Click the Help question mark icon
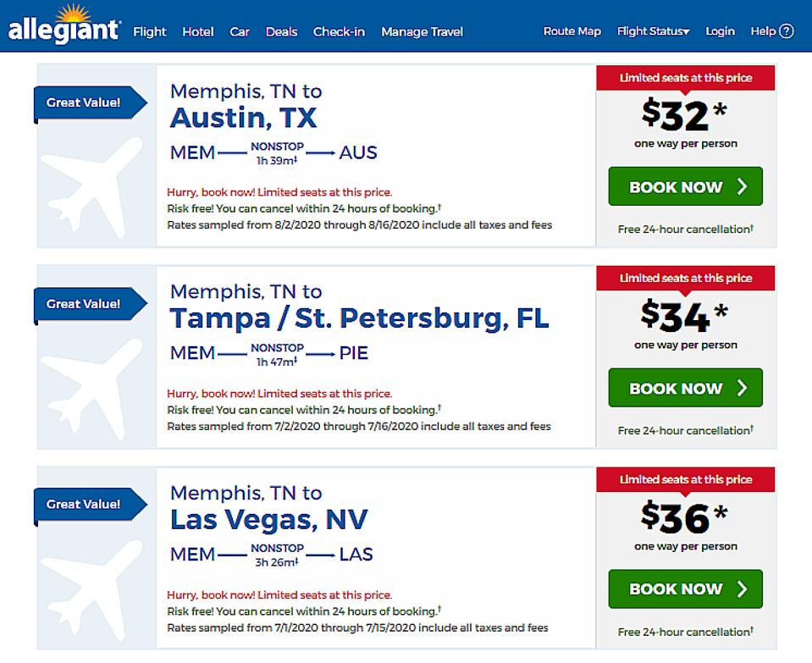The height and width of the screenshot is (663, 812). pyautogui.click(x=787, y=31)
